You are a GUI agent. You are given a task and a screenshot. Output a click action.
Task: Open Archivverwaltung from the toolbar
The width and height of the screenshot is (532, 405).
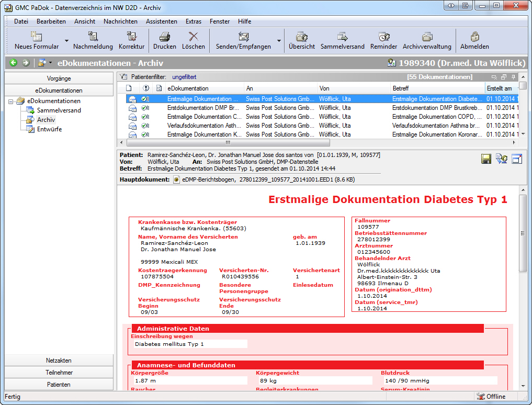427,40
